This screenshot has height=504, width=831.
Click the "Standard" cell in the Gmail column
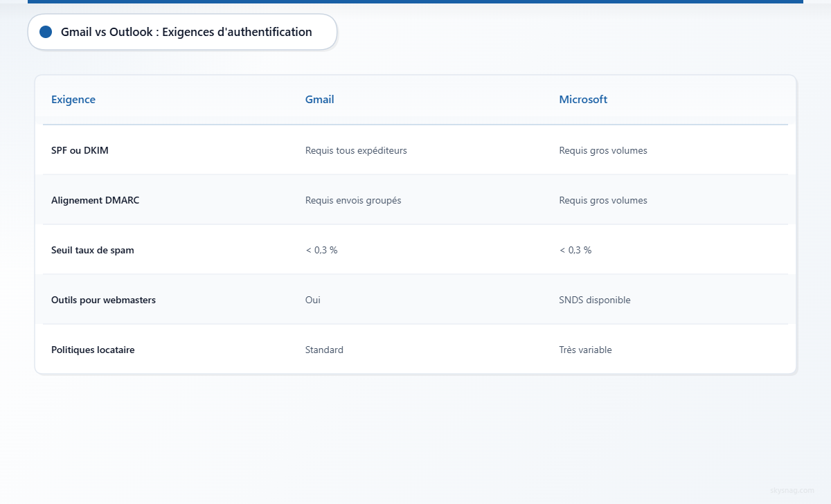(324, 350)
